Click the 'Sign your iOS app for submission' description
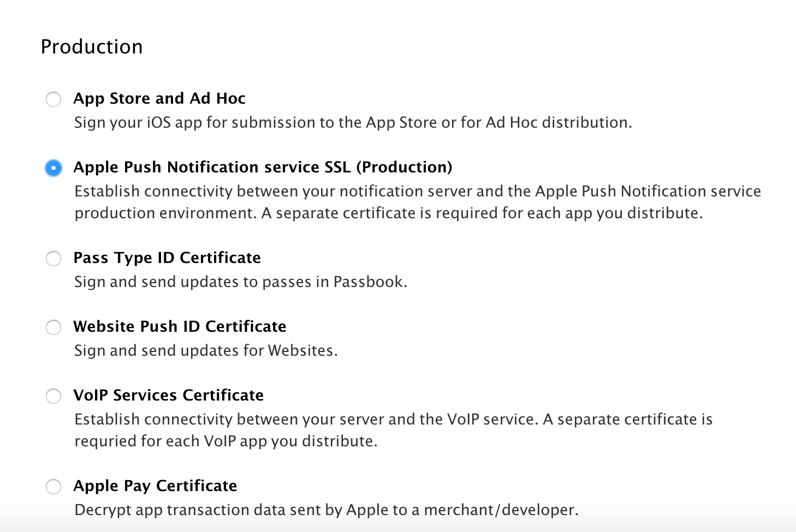Image resolution: width=796 pixels, height=532 pixels. (353, 123)
